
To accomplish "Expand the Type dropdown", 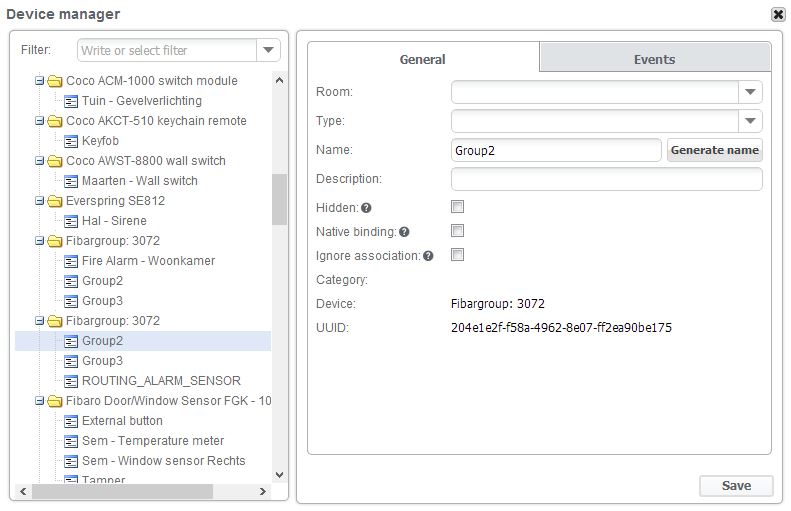I will point(751,121).
